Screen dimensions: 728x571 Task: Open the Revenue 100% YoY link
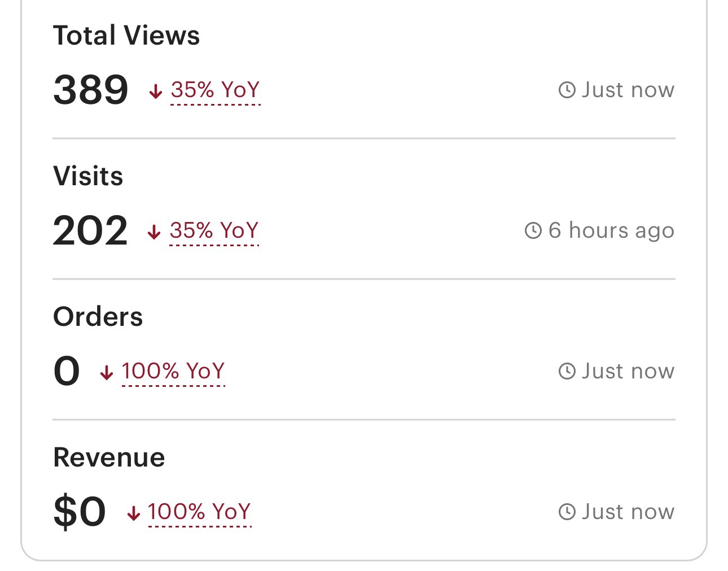pos(199,512)
